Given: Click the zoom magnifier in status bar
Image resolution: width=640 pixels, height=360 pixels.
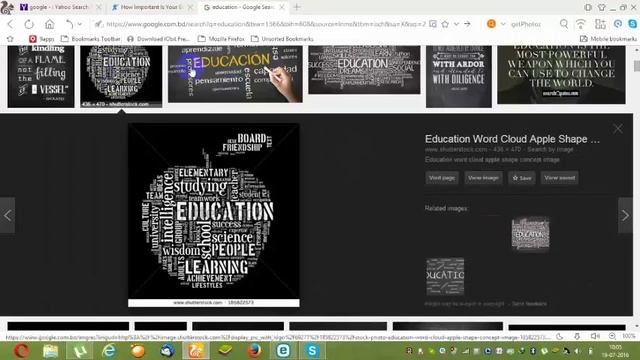Looking at the screenshot, I should pyautogui.click(x=612, y=336).
